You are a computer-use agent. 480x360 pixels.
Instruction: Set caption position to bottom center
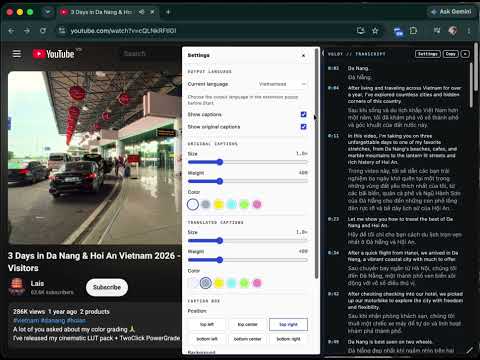click(247, 339)
